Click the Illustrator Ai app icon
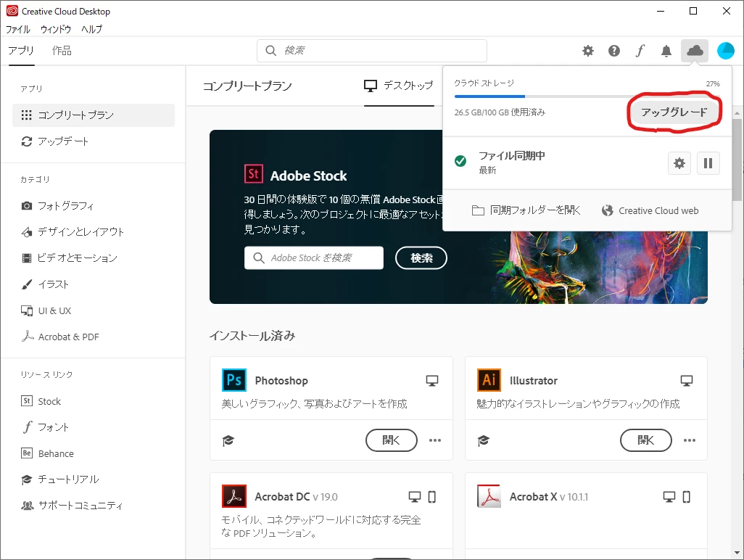This screenshot has width=744, height=560. (489, 380)
